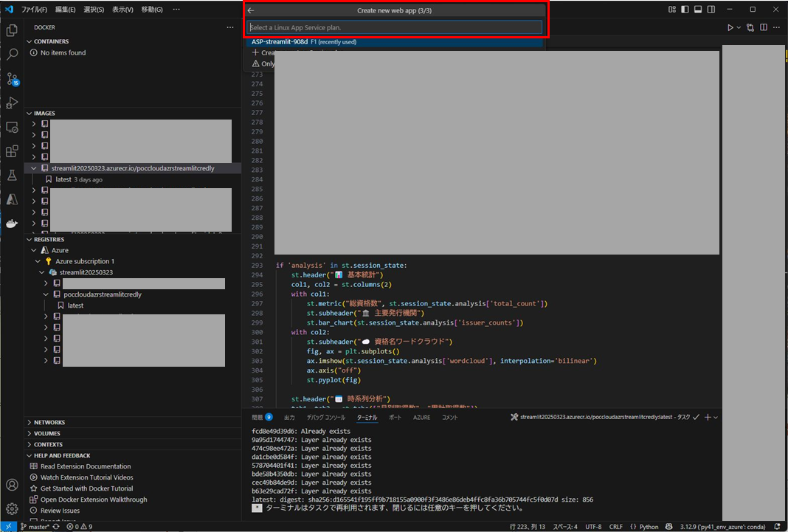Open the run button dropdown arrow
Screen dimensions: 788x532
pyautogui.click(x=739, y=27)
